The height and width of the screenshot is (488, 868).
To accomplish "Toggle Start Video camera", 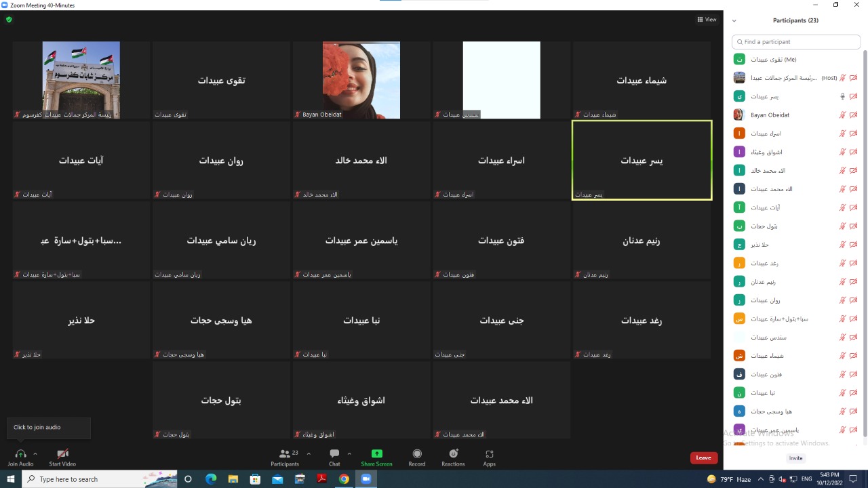I will 62,454.
